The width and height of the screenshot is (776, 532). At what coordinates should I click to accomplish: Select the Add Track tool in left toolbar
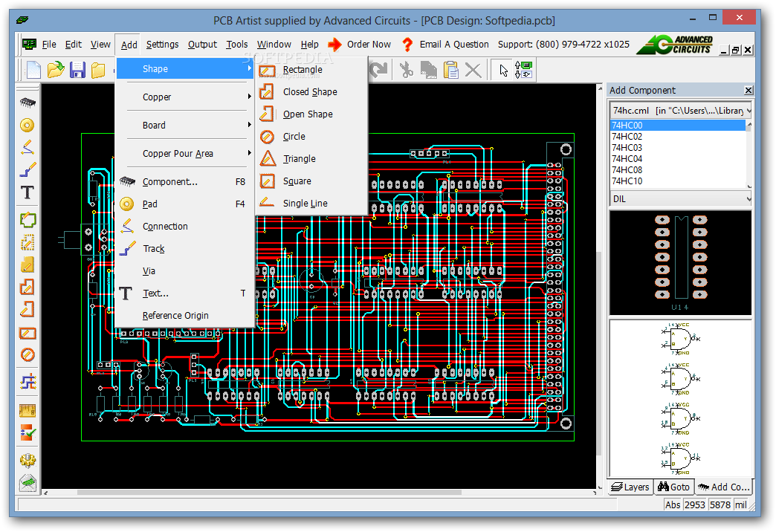28,169
